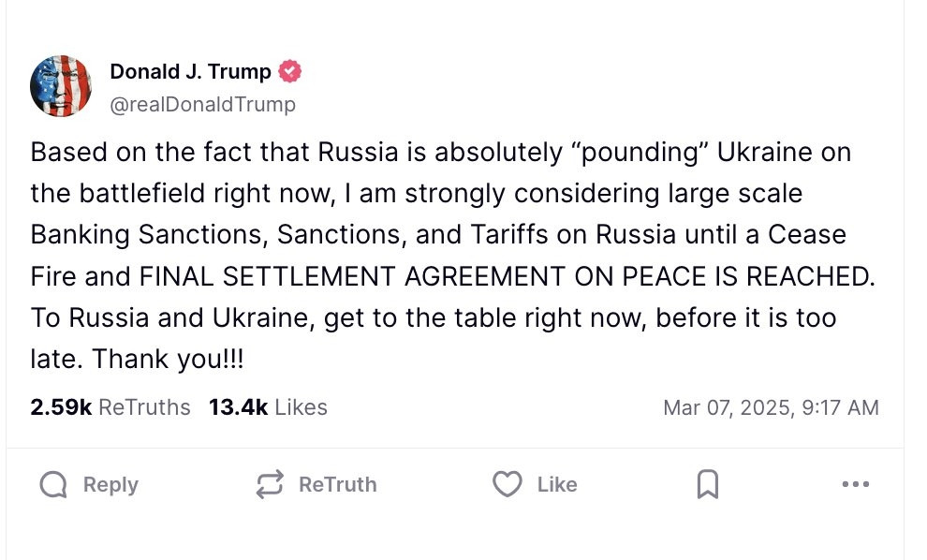Click the ReTruth arrows icon
The width and height of the screenshot is (927, 560).
[x=270, y=485]
